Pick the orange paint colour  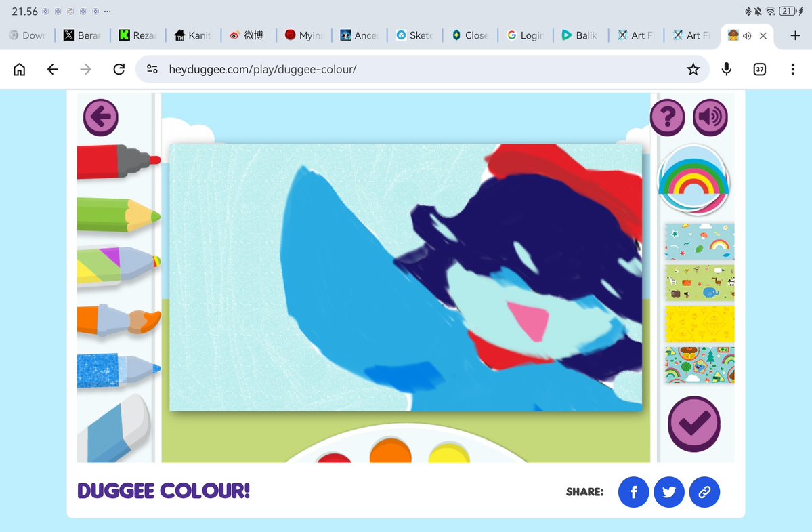(x=391, y=450)
